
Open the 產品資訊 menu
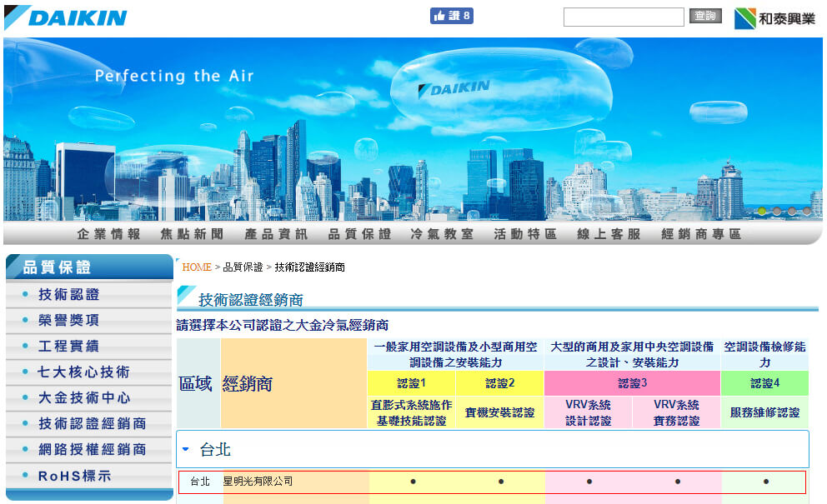click(276, 234)
